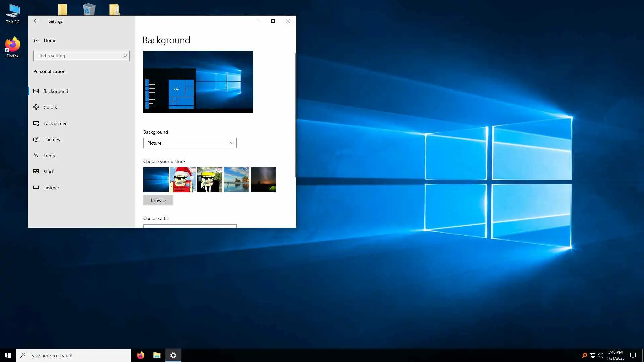The height and width of the screenshot is (362, 644).
Task: Open the Recycle Bin desktop icon
Action: [89, 9]
